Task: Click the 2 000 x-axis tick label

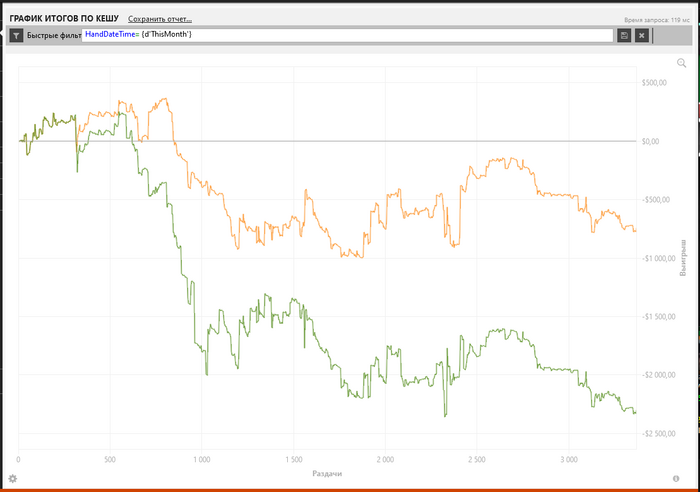Action: tap(385, 459)
